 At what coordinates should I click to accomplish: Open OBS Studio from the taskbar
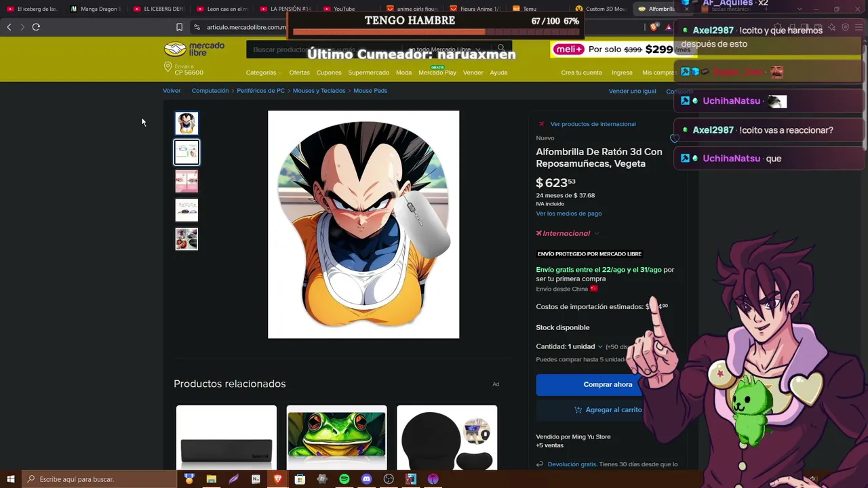(389, 479)
